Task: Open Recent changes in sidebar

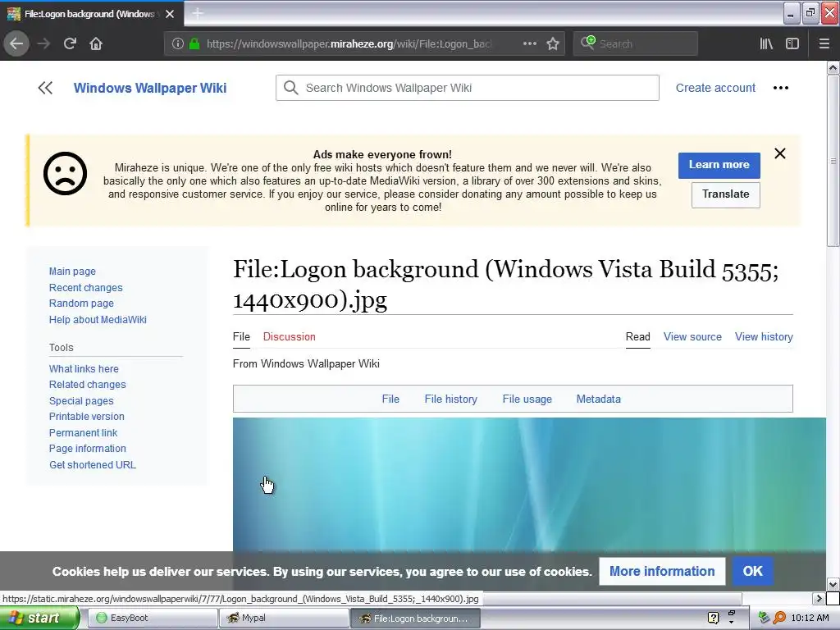Action: pos(85,288)
